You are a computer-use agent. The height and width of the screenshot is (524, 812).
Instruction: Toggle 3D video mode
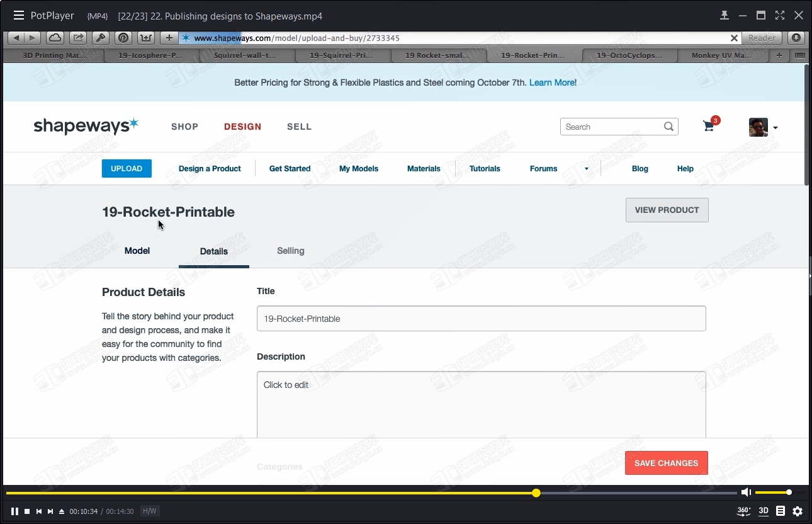[763, 511]
